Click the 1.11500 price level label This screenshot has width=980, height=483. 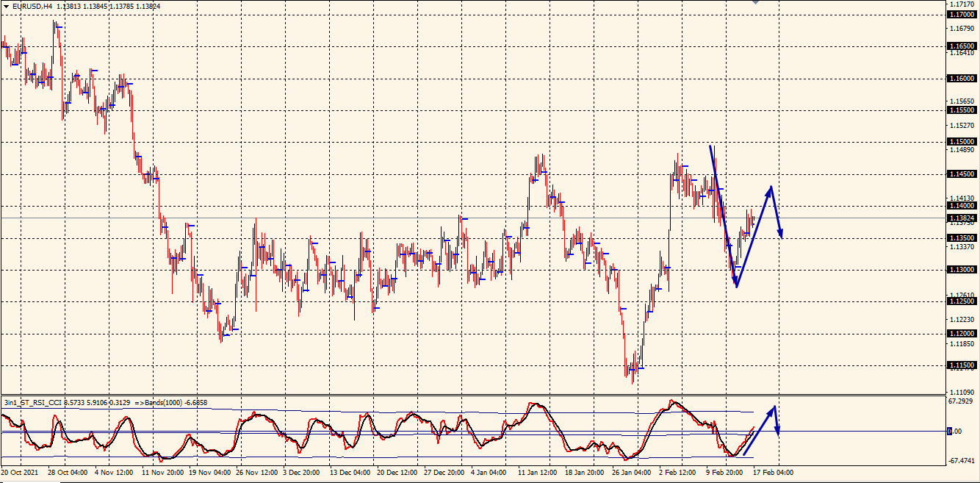pos(962,365)
